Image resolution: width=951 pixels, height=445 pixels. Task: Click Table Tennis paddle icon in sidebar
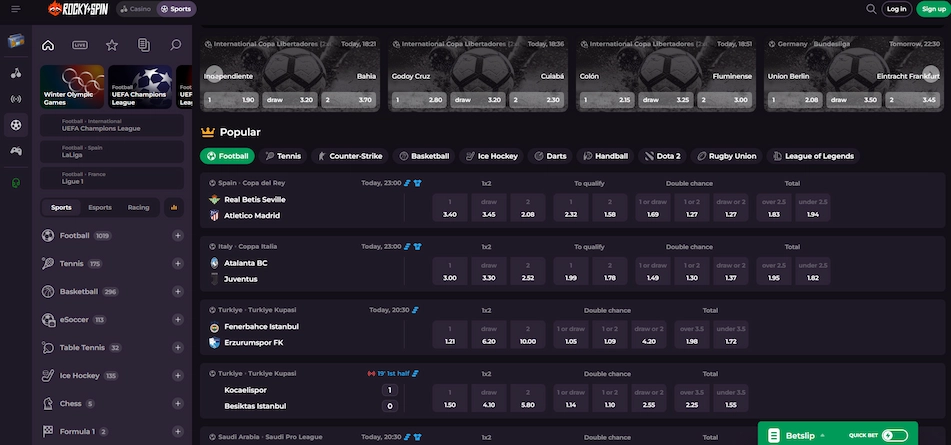(48, 348)
